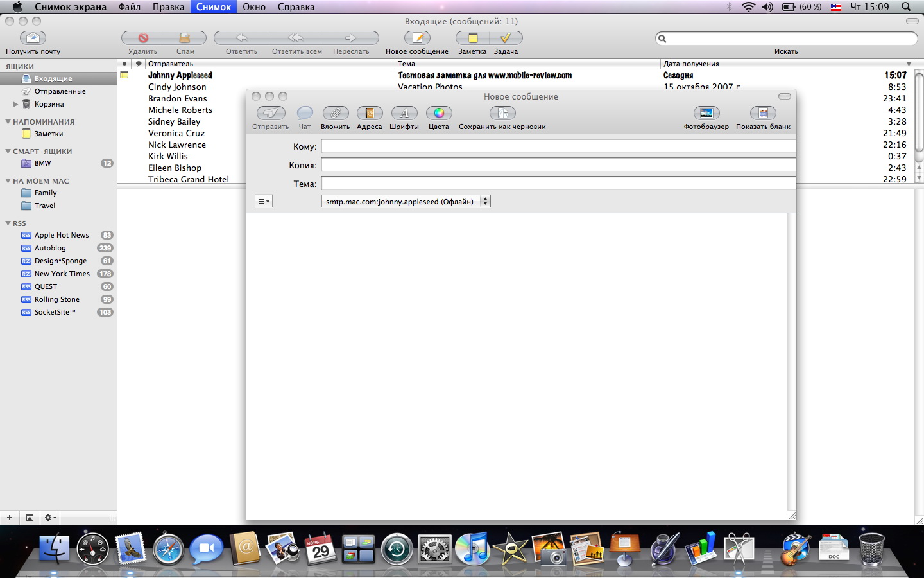The width and height of the screenshot is (924, 578).
Task: Sort messages by Отправитель column
Action: 269,64
